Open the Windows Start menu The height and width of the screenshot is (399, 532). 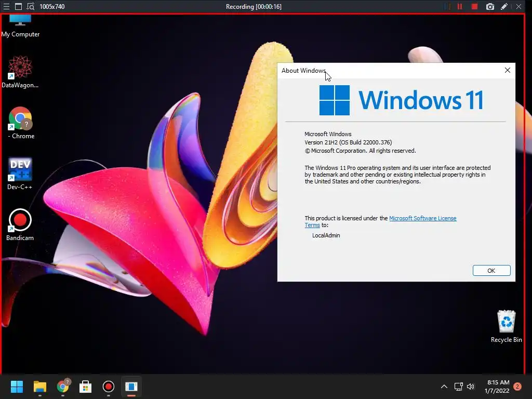pos(17,387)
